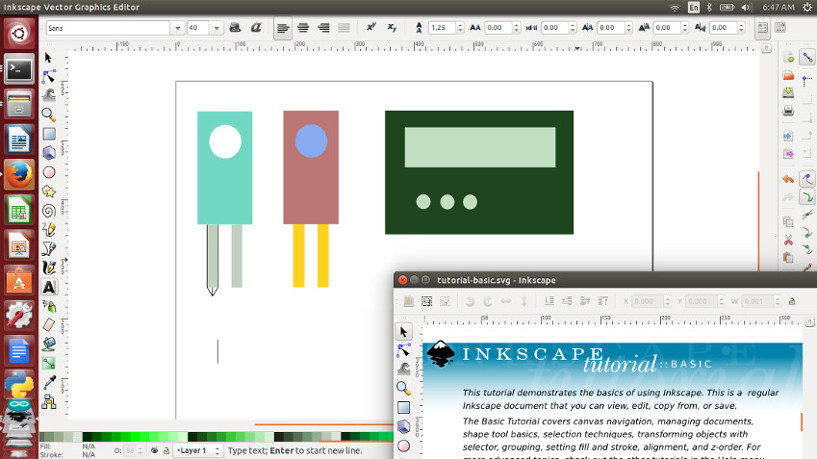Toggle center text alignment
817x459 pixels.
[303, 28]
